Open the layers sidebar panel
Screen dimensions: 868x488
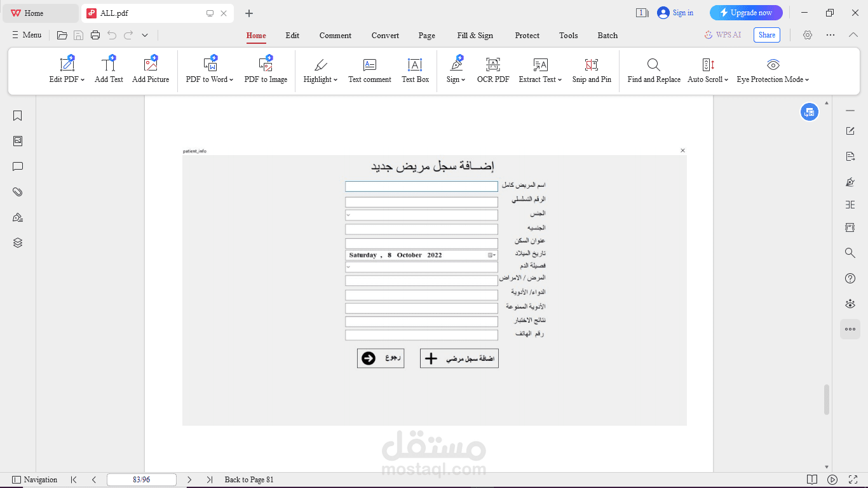[x=18, y=243]
